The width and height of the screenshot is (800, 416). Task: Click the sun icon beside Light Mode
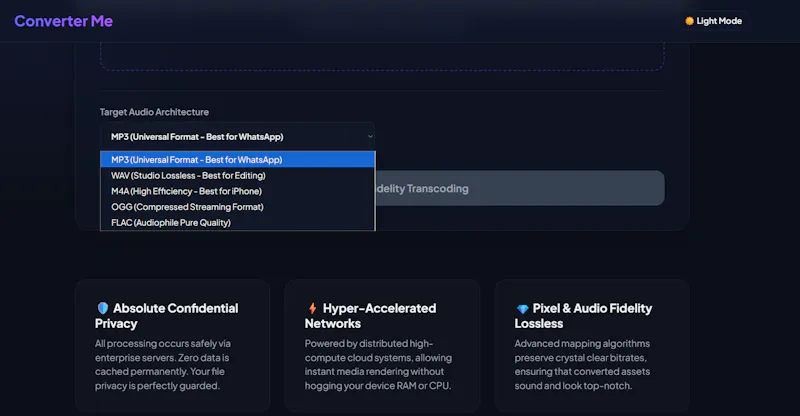(689, 21)
